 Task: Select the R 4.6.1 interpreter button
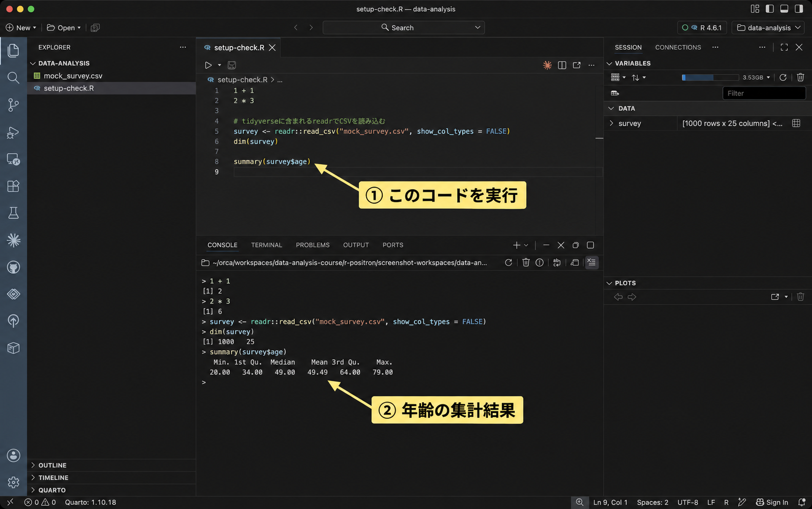point(702,28)
